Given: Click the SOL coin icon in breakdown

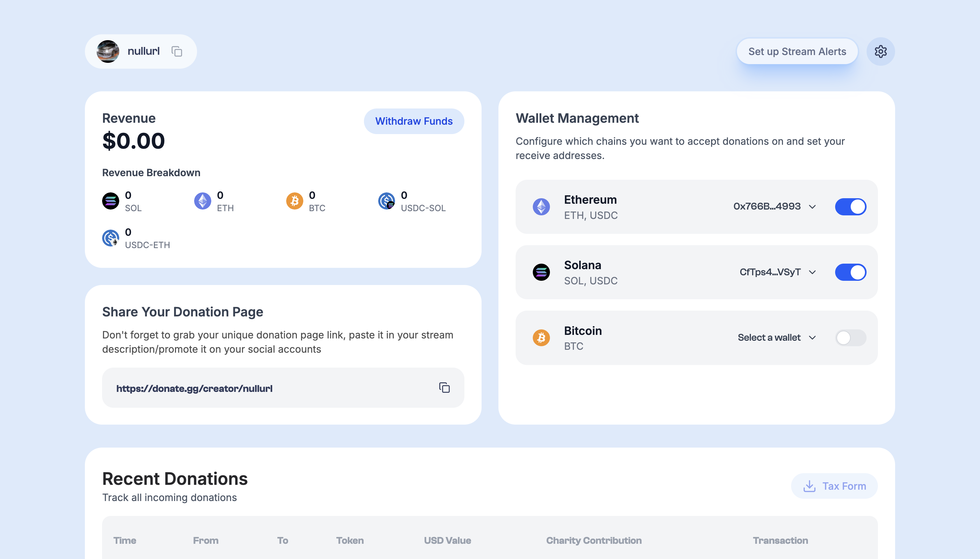Looking at the screenshot, I should tap(111, 201).
